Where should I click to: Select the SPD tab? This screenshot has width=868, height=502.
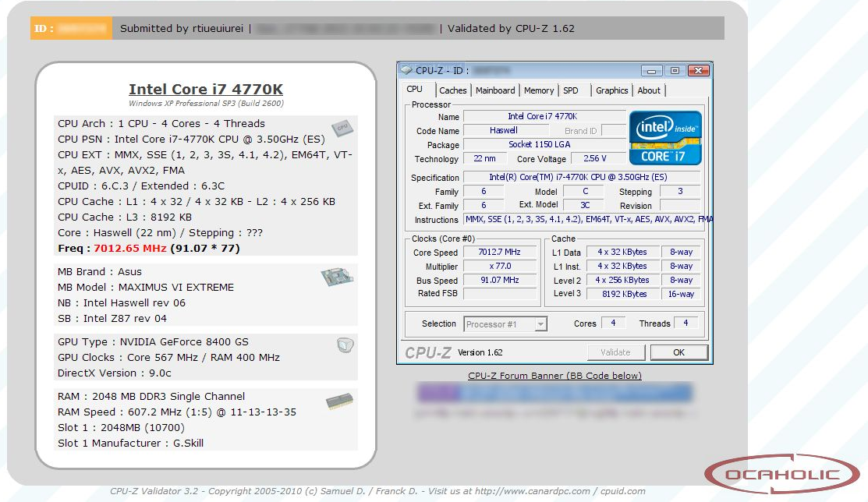[x=571, y=90]
